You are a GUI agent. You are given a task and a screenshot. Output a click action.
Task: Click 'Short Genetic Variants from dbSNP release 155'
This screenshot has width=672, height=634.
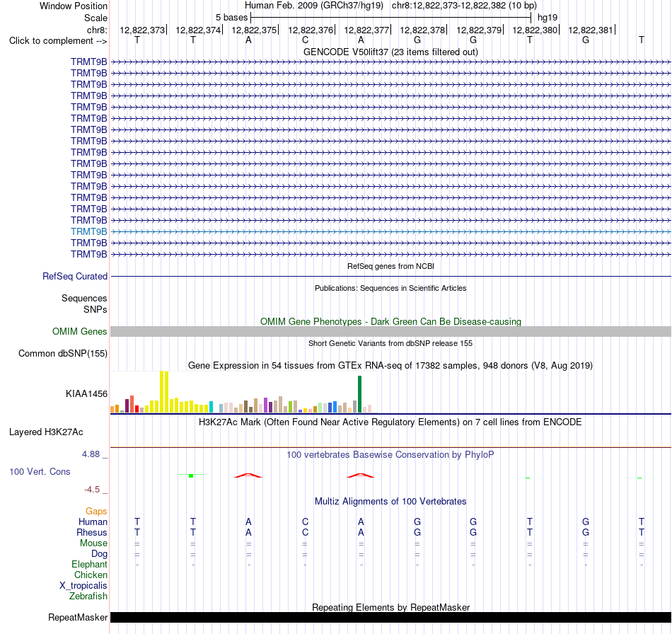(390, 343)
